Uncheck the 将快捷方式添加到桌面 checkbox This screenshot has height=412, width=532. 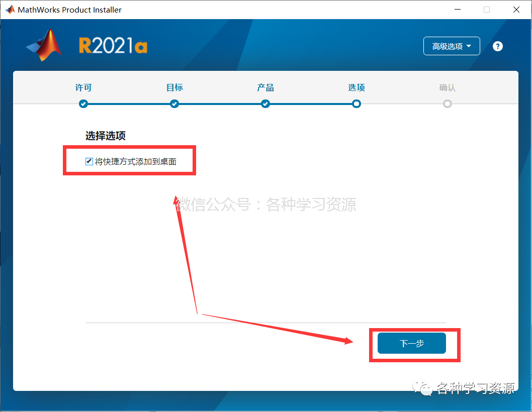coord(89,161)
